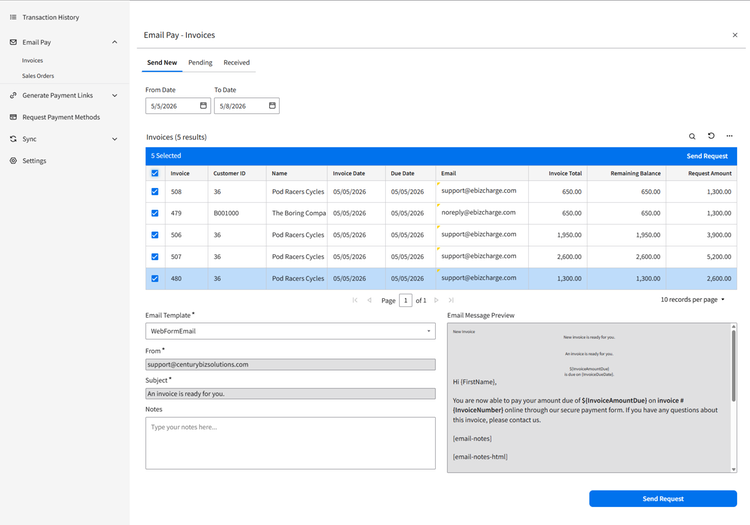Click the Sync arrows icon

coord(13,139)
